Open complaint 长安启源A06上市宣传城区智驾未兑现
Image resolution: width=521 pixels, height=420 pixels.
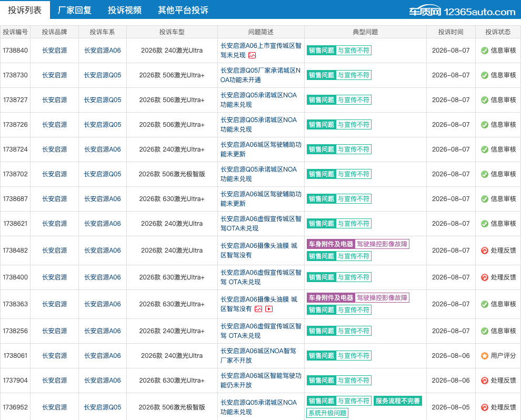click(x=261, y=51)
